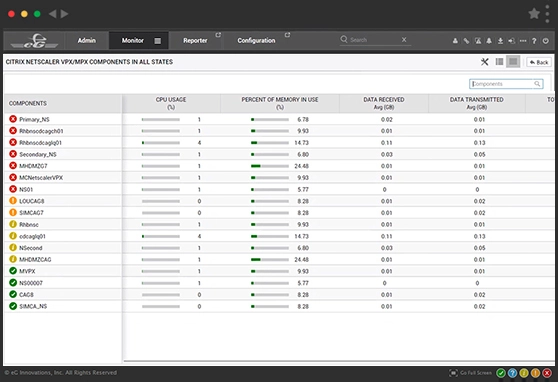This screenshot has height=382, width=558.
Task: Filter by orange major state icon
Action: tap(535, 373)
